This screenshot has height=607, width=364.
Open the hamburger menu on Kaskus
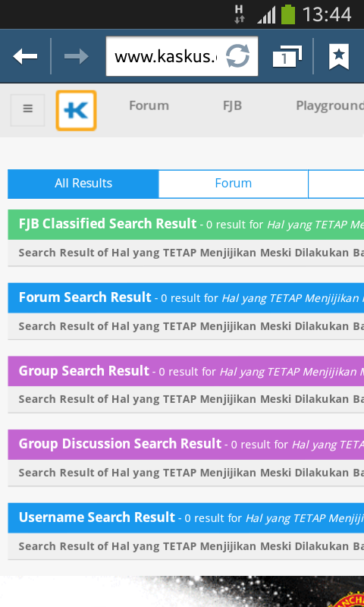tap(28, 110)
